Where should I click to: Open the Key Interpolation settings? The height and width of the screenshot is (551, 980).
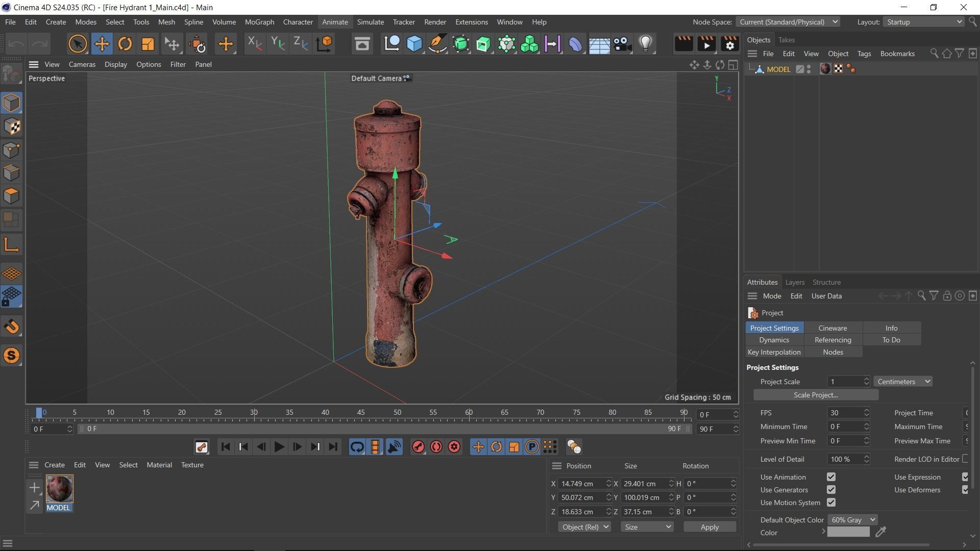point(774,352)
